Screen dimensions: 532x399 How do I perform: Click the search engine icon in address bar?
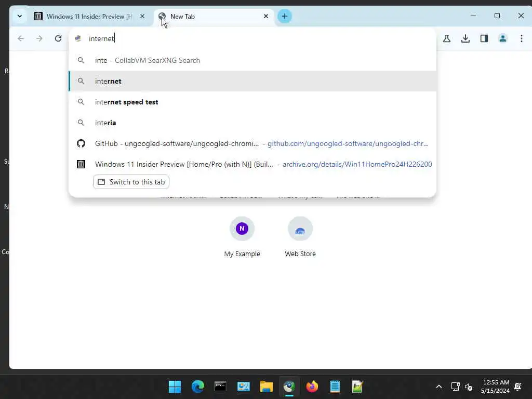78,38
